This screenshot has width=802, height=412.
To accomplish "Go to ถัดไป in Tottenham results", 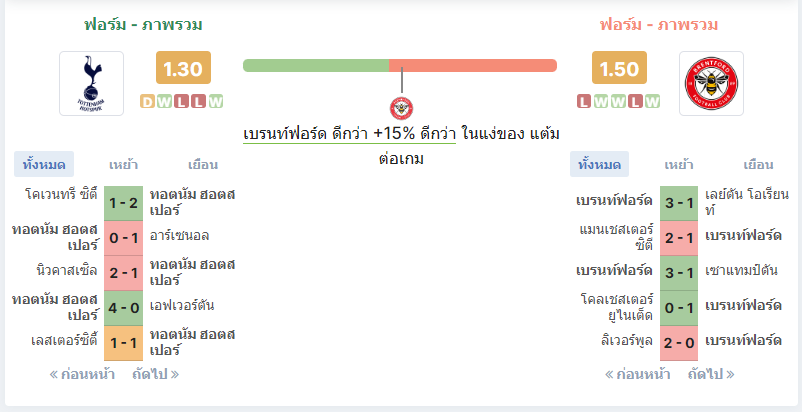I will coord(155,374).
